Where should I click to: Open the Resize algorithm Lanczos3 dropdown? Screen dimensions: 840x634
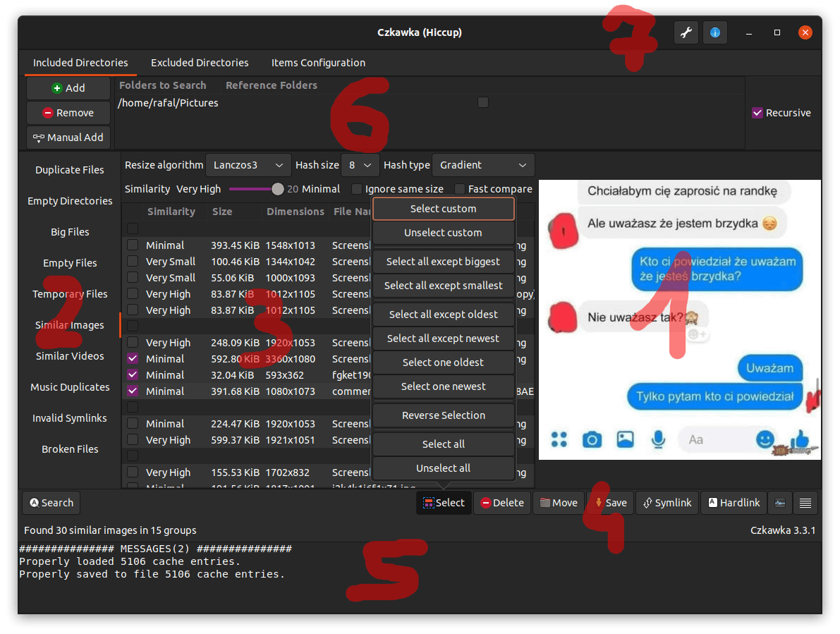coord(248,165)
